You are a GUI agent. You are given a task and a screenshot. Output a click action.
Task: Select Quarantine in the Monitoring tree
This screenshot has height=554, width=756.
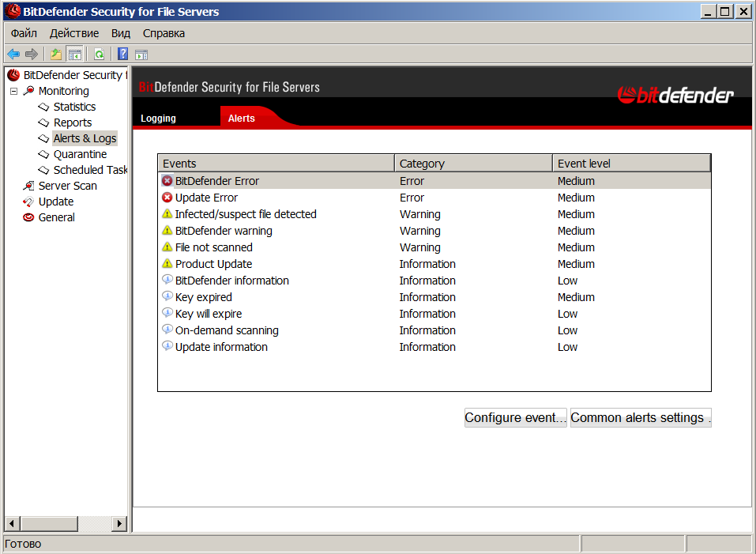pyautogui.click(x=80, y=154)
